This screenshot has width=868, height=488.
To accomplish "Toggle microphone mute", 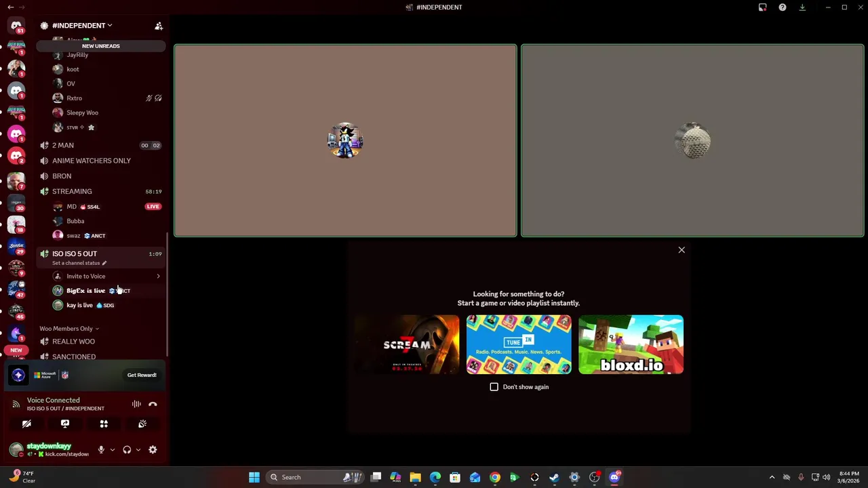I will tap(101, 450).
